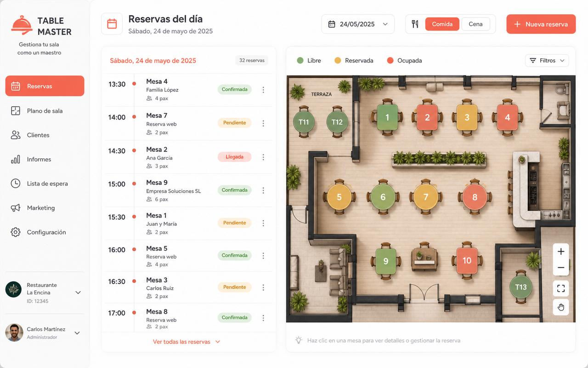Click the Nueva reserva button
Screen dimensions: 588x368
[541, 24]
